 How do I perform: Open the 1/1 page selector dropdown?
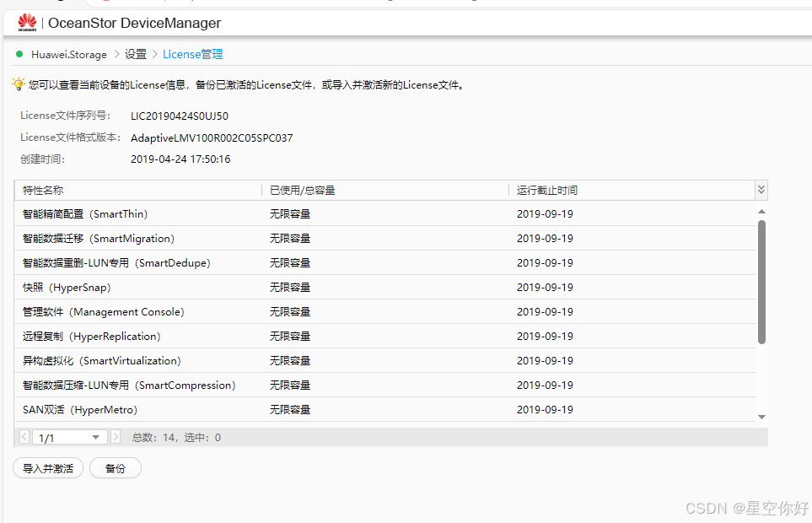69,437
